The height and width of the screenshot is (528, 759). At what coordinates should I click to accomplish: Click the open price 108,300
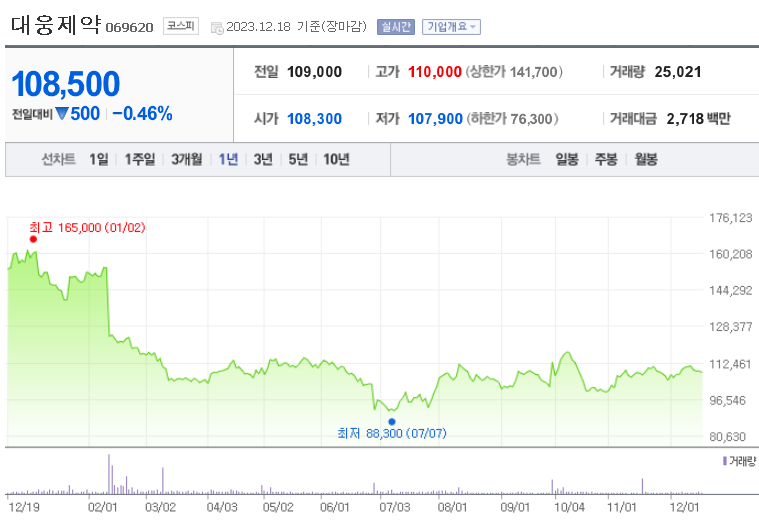(x=314, y=119)
